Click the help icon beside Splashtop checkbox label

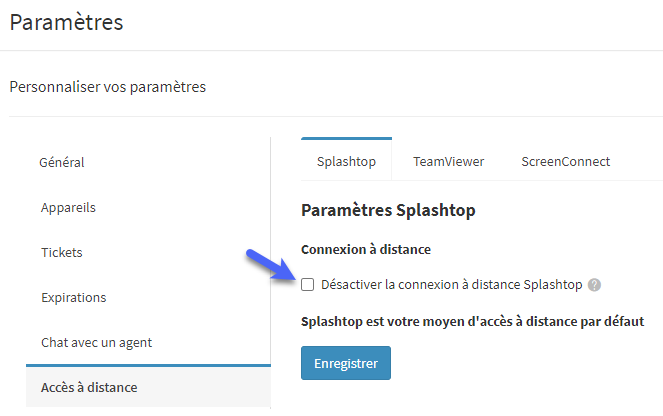[594, 285]
